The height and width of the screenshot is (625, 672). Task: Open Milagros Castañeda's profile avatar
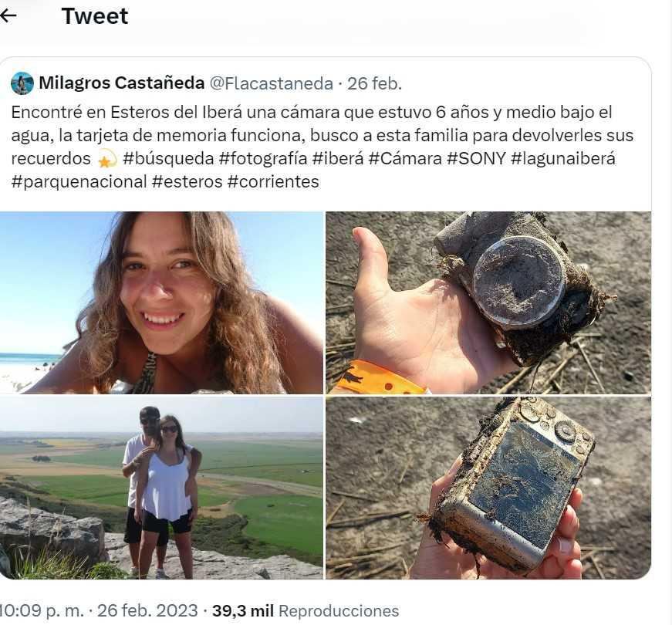point(22,83)
